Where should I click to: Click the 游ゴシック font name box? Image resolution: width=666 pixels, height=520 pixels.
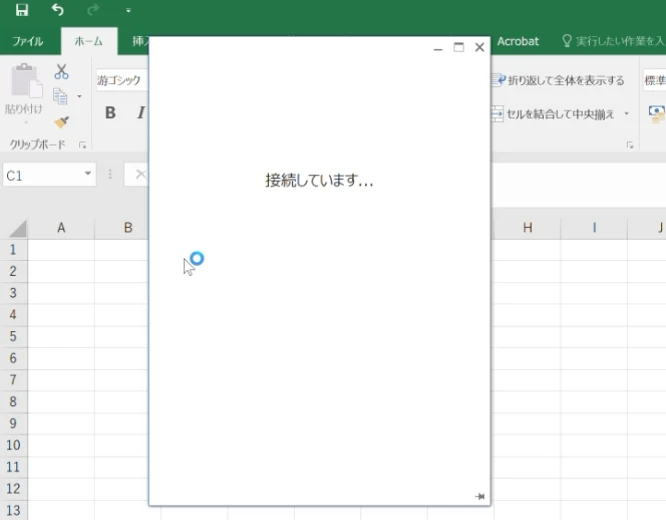pos(122,80)
